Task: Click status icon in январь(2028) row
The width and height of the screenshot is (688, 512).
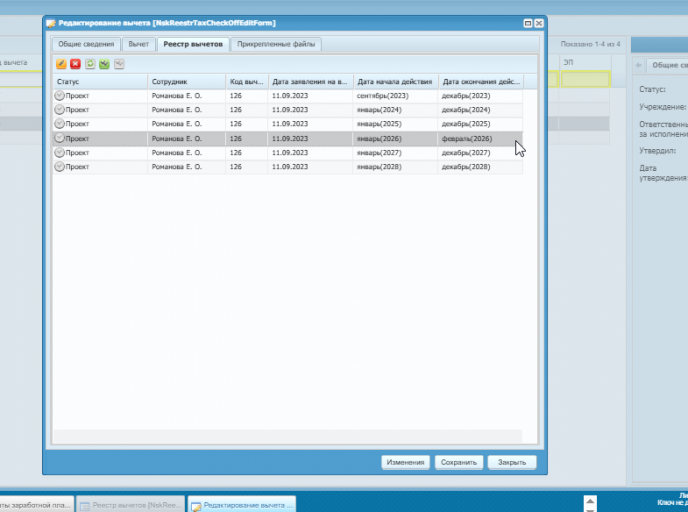Action: [59, 166]
